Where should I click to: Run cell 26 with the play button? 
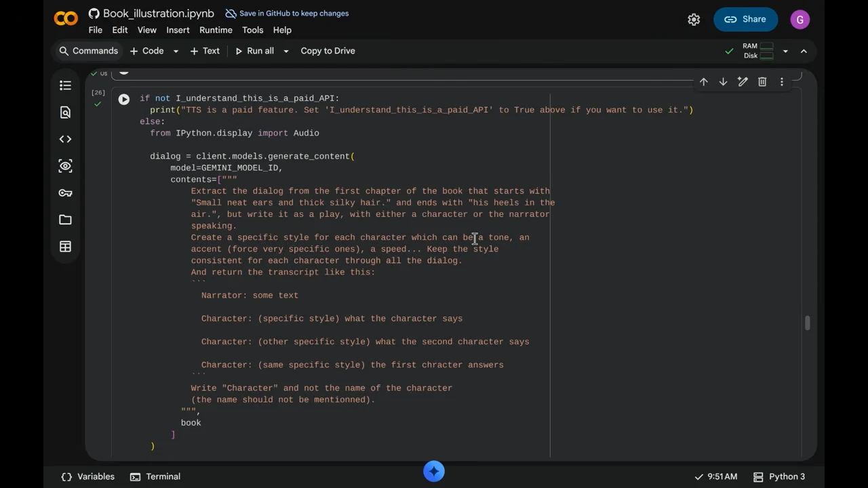(x=123, y=100)
